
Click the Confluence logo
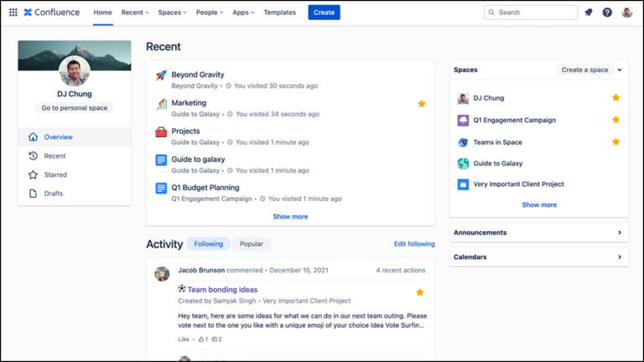[x=51, y=13]
